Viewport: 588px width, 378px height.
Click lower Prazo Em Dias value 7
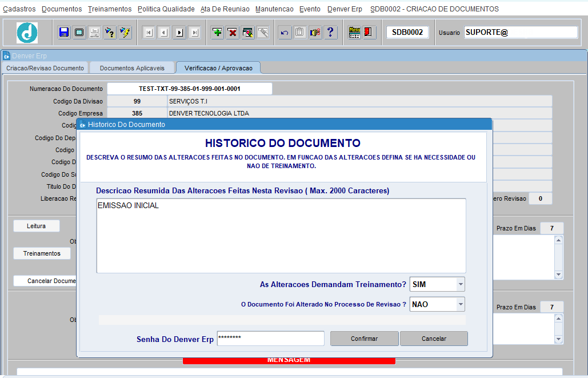(551, 307)
